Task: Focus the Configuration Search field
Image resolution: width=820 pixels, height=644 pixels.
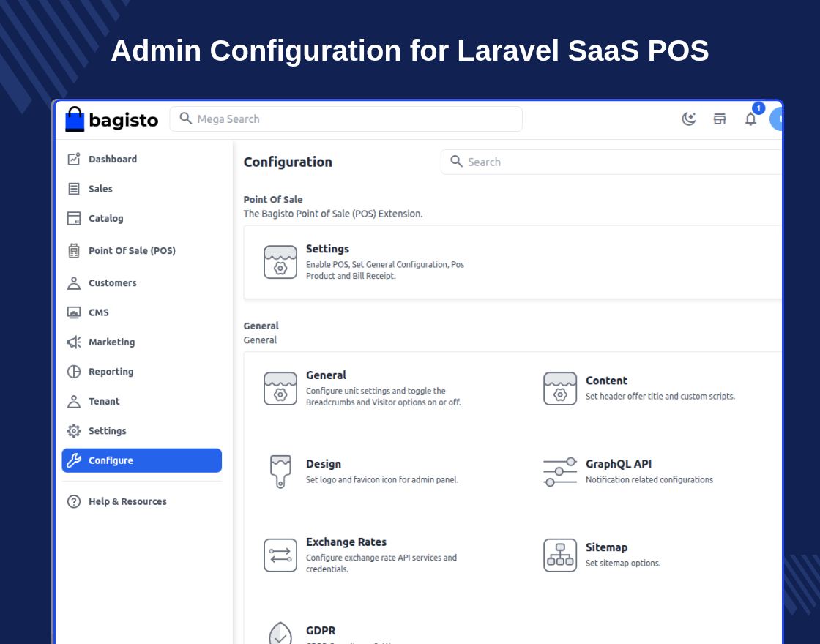Action: click(x=611, y=162)
